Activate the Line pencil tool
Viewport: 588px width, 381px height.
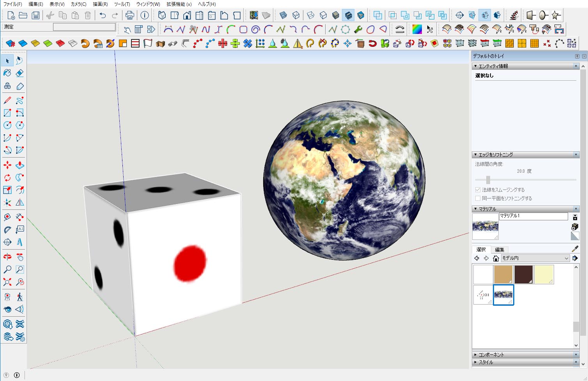7,100
